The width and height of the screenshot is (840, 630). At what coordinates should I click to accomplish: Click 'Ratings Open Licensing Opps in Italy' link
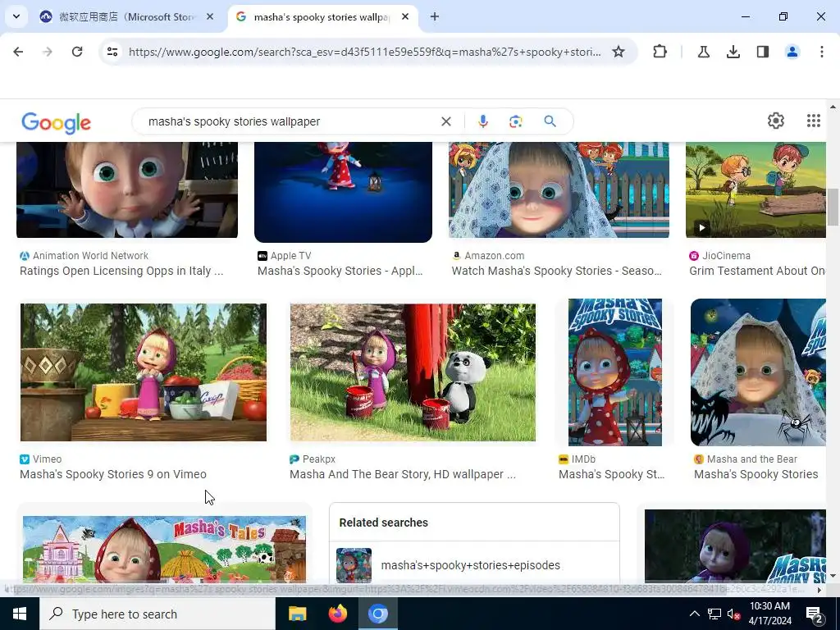point(121,271)
